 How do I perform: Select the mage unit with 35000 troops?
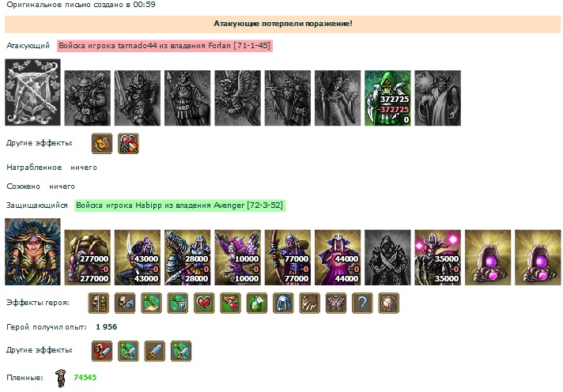(438, 258)
